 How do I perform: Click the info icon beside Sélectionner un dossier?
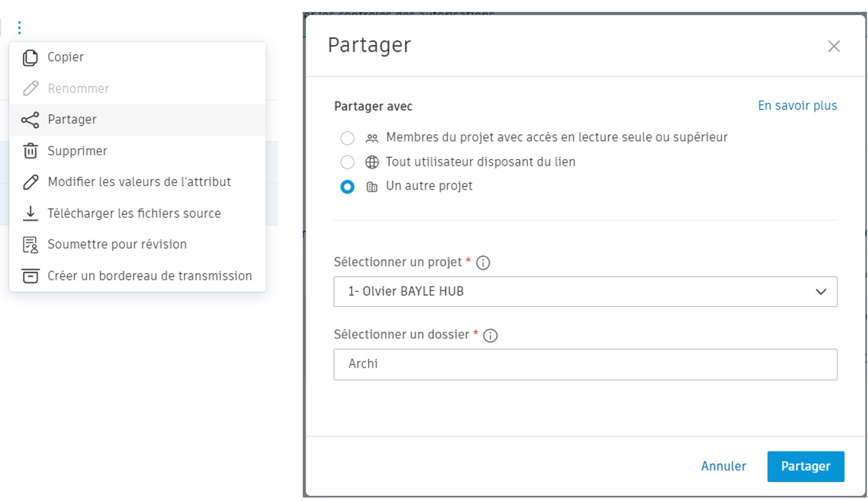pos(490,335)
